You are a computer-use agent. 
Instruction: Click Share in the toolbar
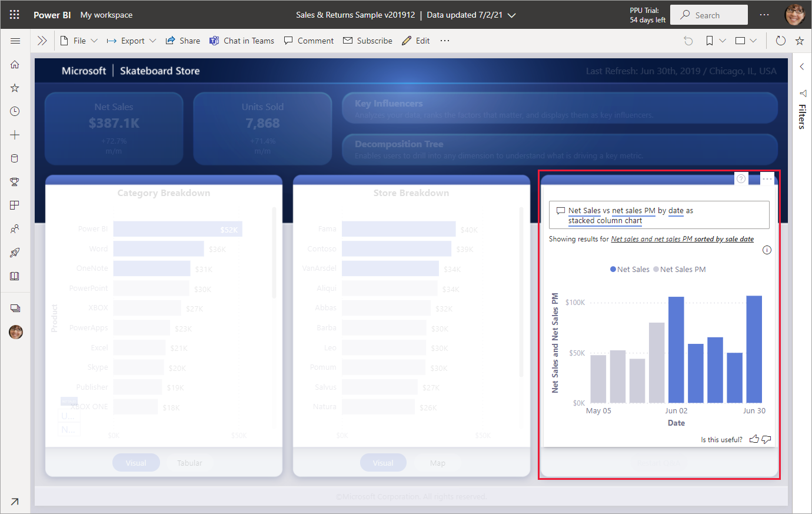pos(182,41)
